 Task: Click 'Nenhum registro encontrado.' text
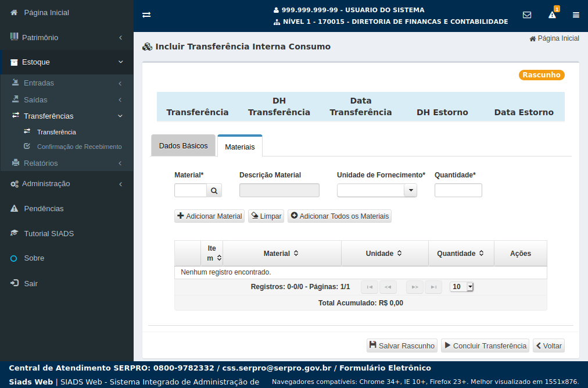(x=226, y=272)
